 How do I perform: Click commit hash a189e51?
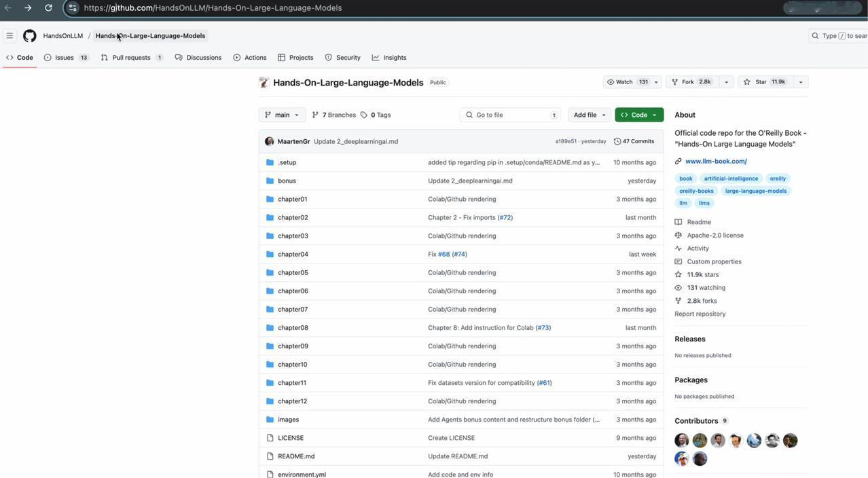tap(566, 141)
